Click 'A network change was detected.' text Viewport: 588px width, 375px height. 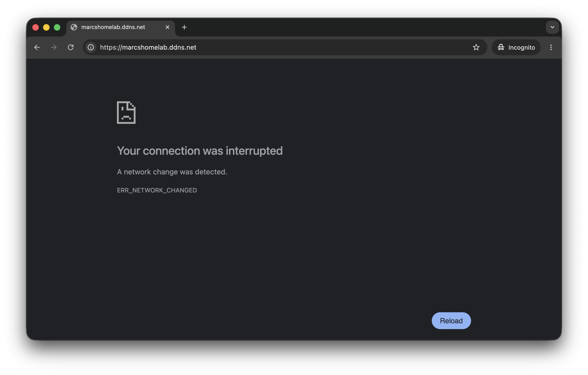[172, 172]
